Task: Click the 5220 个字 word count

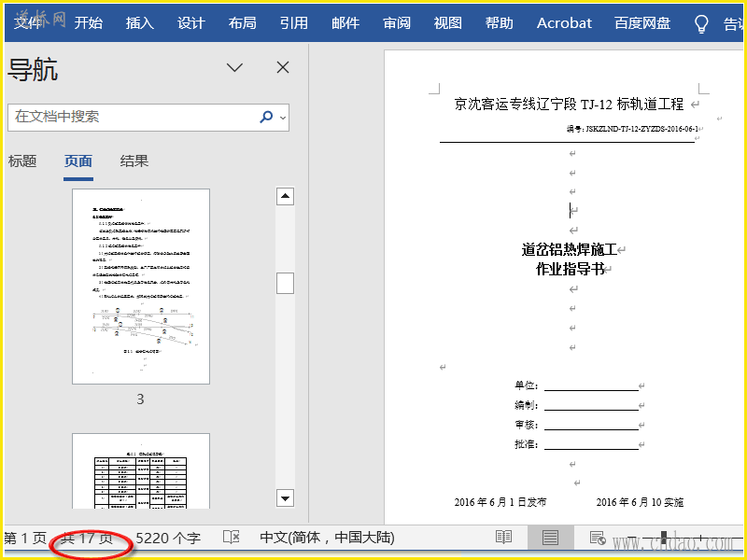Action: point(168,539)
